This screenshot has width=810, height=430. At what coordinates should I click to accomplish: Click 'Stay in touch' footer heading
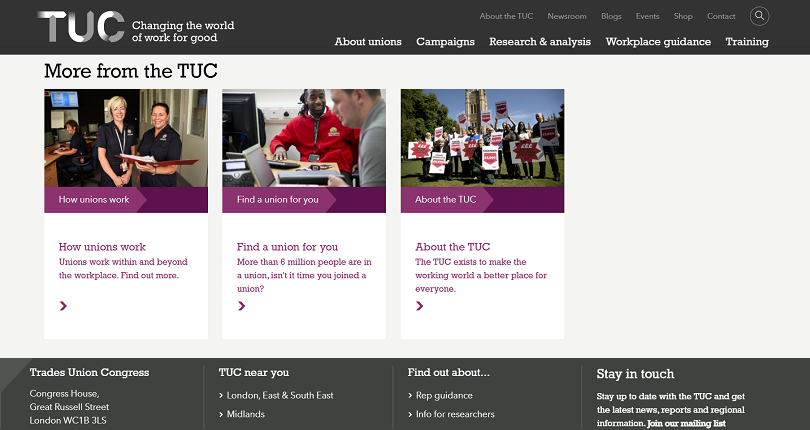635,374
